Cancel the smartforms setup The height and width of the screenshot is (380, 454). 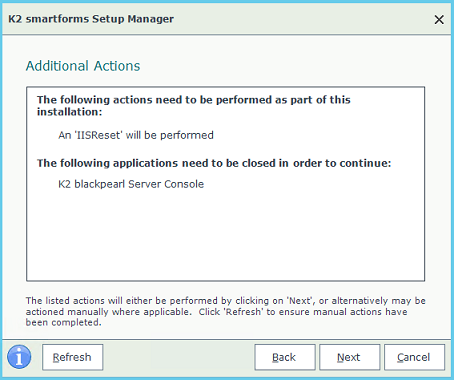tap(414, 357)
